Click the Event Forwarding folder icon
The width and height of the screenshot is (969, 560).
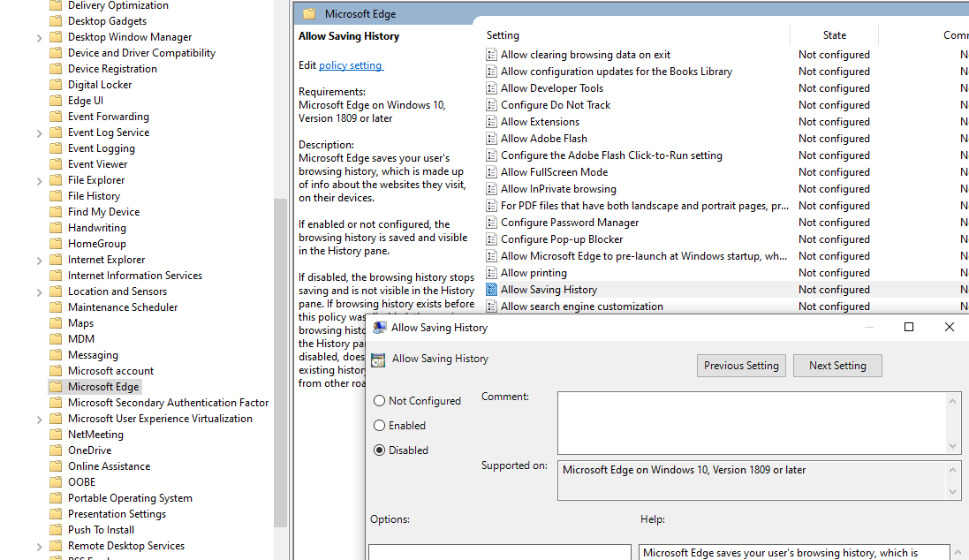[56, 117]
